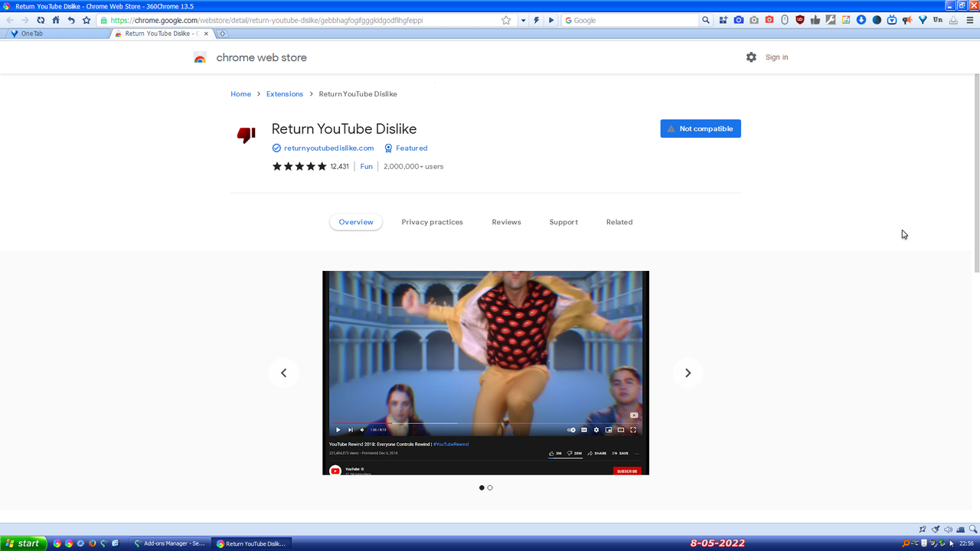Visit returnyoutubedislike.com publisher link
This screenshot has height=551, width=980.
(328, 148)
